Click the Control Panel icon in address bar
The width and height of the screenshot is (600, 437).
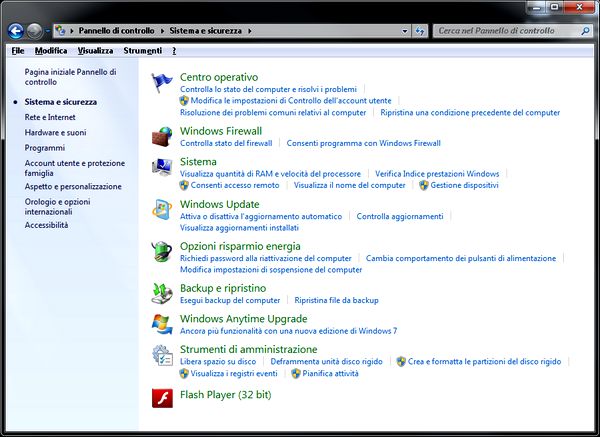pyautogui.click(x=60, y=30)
